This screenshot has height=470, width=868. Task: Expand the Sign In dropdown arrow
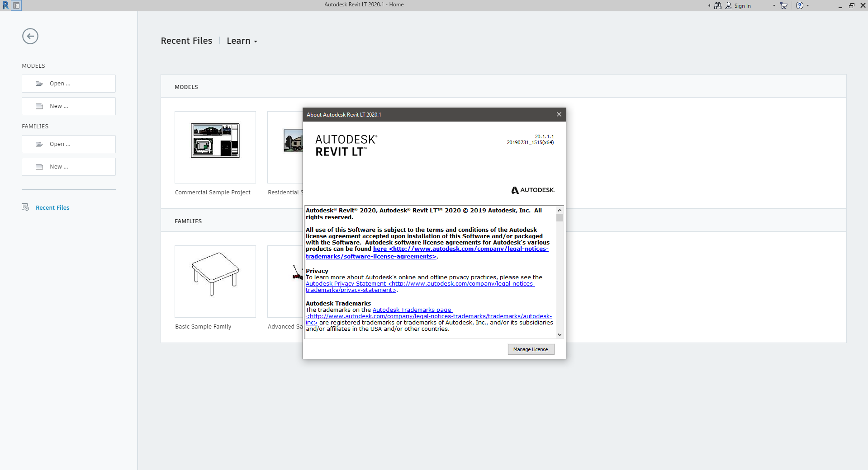coord(774,5)
